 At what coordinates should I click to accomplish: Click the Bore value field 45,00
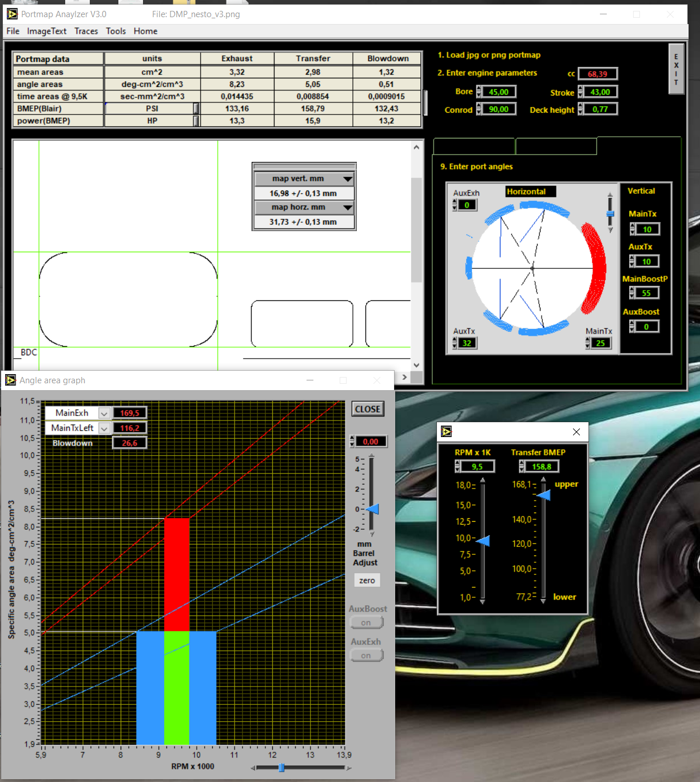(499, 92)
